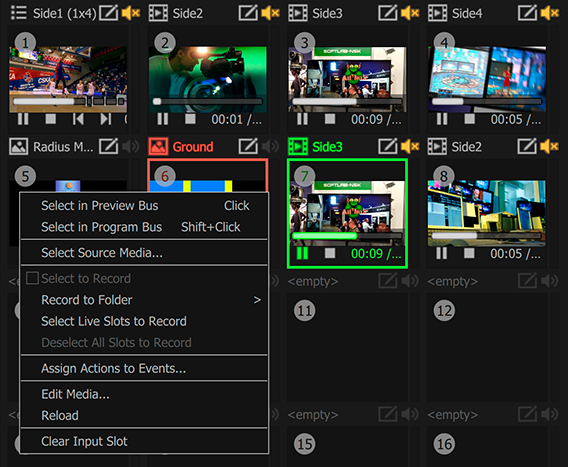Click the picture icon of Radius M slot

(x=18, y=146)
